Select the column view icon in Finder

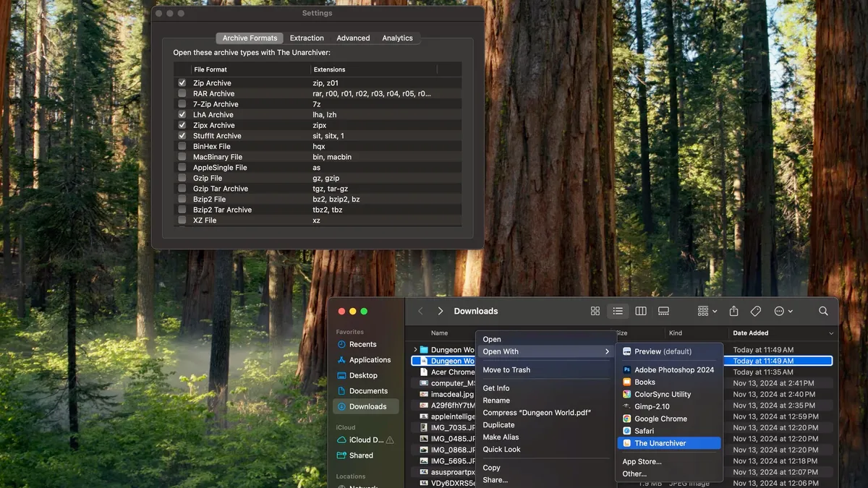point(641,311)
